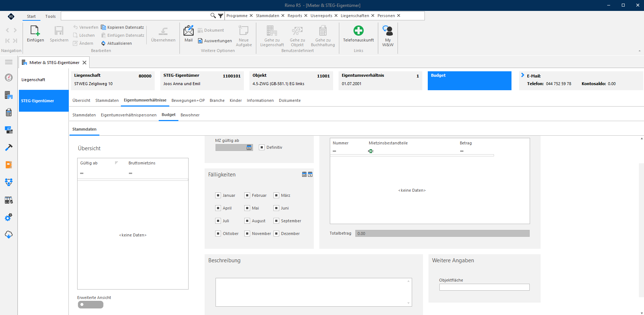
Task: Open the hamburger menu in sidebar
Action: (9, 62)
